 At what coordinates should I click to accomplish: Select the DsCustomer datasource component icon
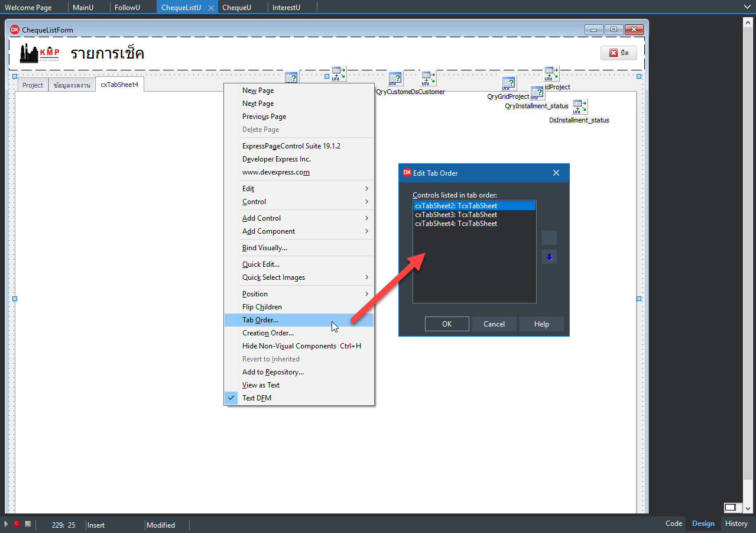(x=428, y=77)
